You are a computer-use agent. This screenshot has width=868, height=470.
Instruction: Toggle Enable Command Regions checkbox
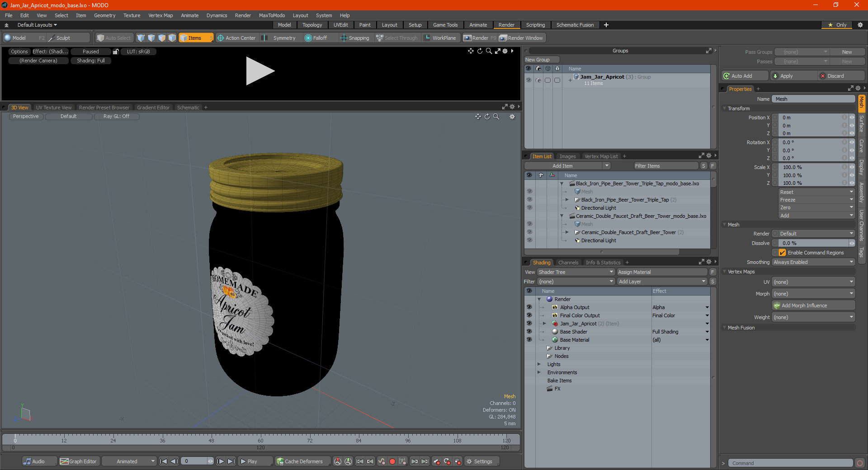point(782,253)
